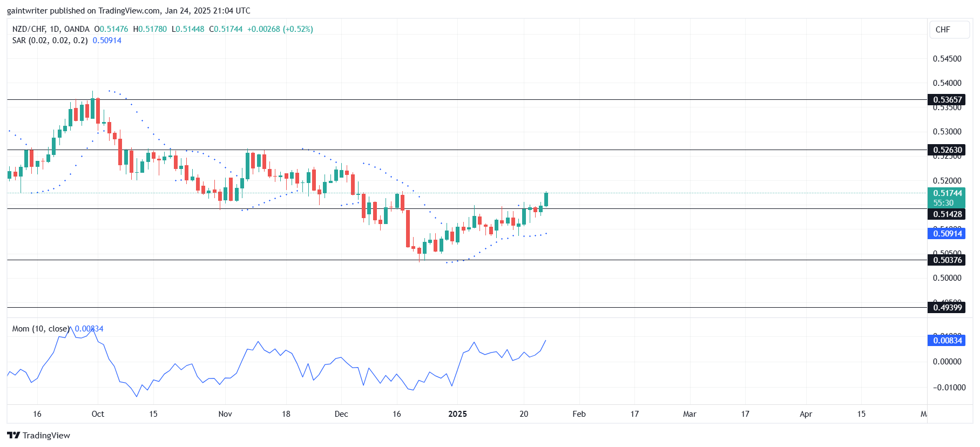The width and height of the screenshot is (980, 447).
Task: Click the 0.54500 price axis label
Action: click(947, 58)
